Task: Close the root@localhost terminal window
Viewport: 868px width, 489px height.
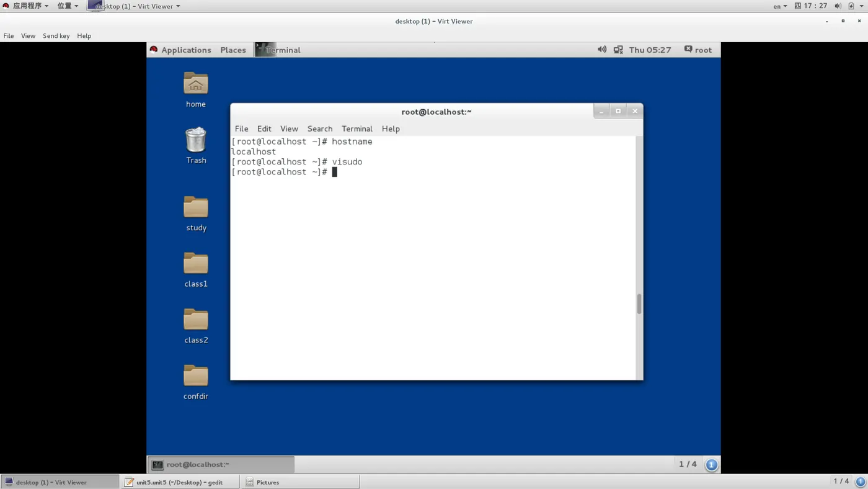Action: [x=635, y=111]
